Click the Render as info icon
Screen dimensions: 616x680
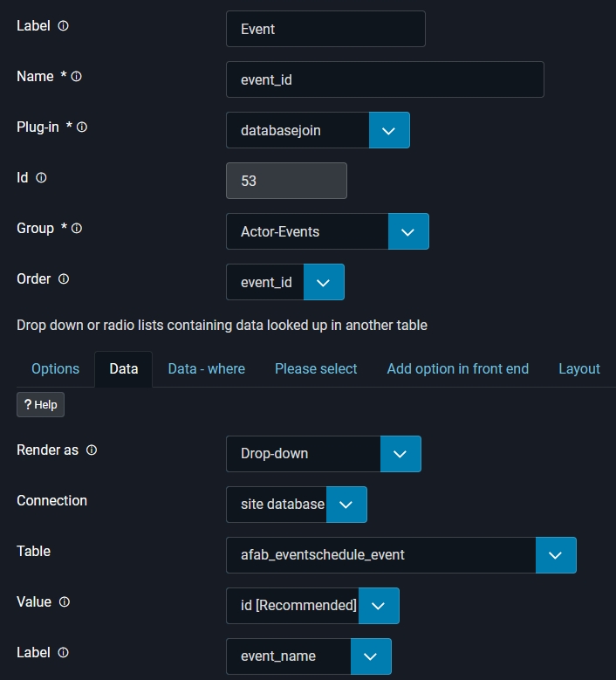[92, 450]
